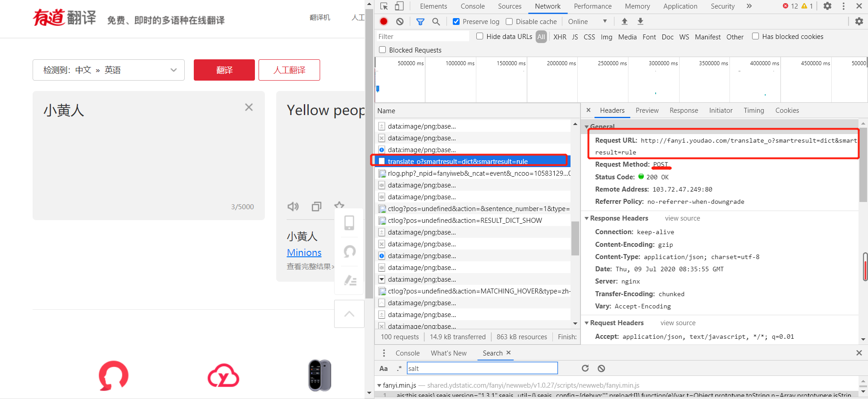This screenshot has width=868, height=399.
Task: Filter requests by XHR type
Action: pos(560,37)
